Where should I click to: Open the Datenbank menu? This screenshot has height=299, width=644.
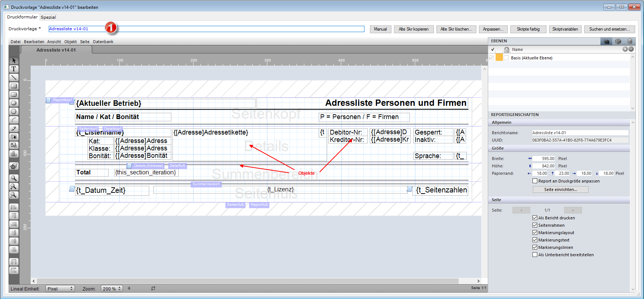(x=103, y=42)
